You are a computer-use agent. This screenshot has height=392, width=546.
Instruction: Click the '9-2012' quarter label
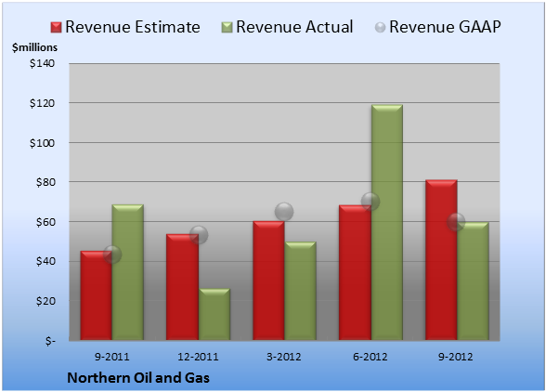pos(456,357)
